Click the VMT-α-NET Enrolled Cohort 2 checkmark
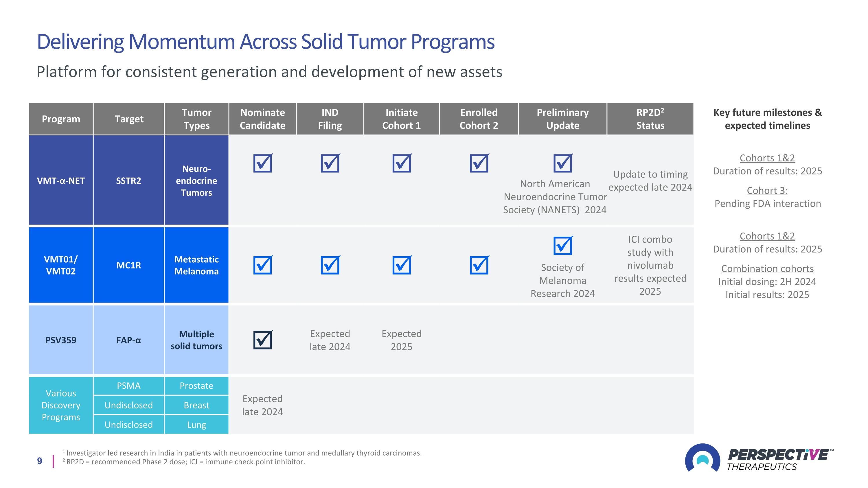The height and width of the screenshot is (488, 868). click(x=479, y=163)
